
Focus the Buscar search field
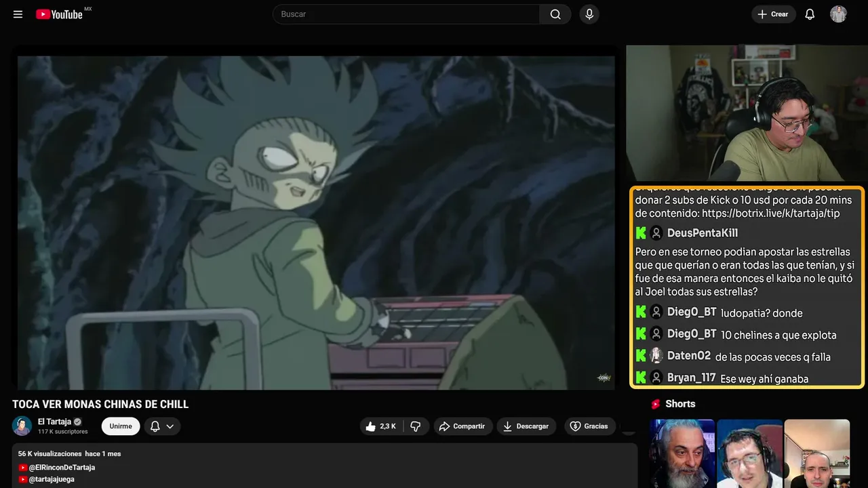pos(406,14)
